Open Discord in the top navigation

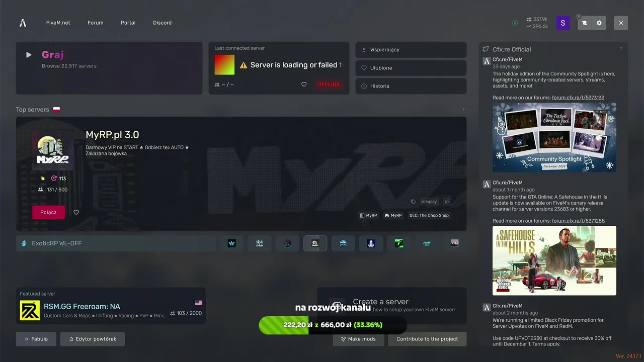point(163,23)
